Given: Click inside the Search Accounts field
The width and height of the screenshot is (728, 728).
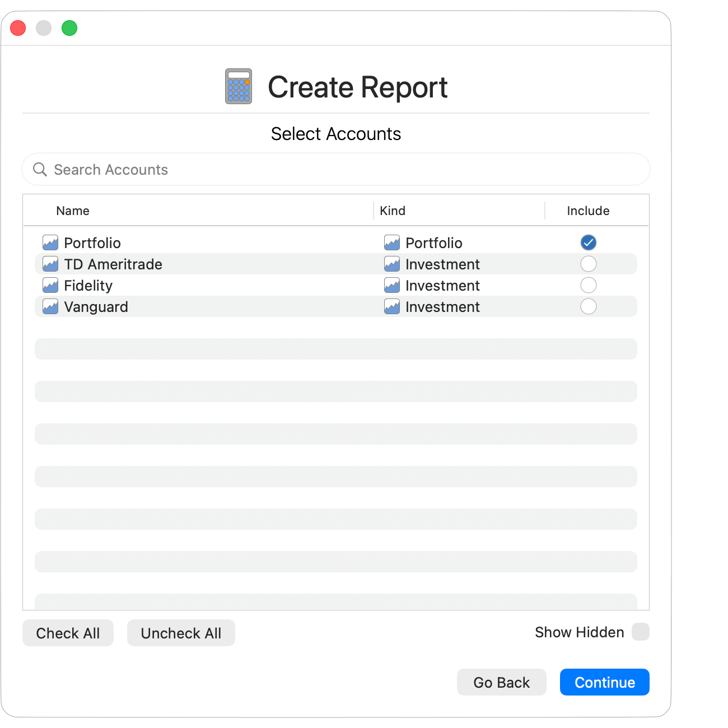Looking at the screenshot, I should [224, 169].
